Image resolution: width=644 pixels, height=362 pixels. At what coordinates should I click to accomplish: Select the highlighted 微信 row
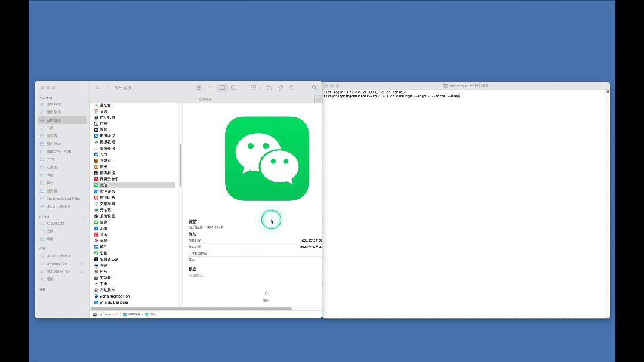coord(134,185)
